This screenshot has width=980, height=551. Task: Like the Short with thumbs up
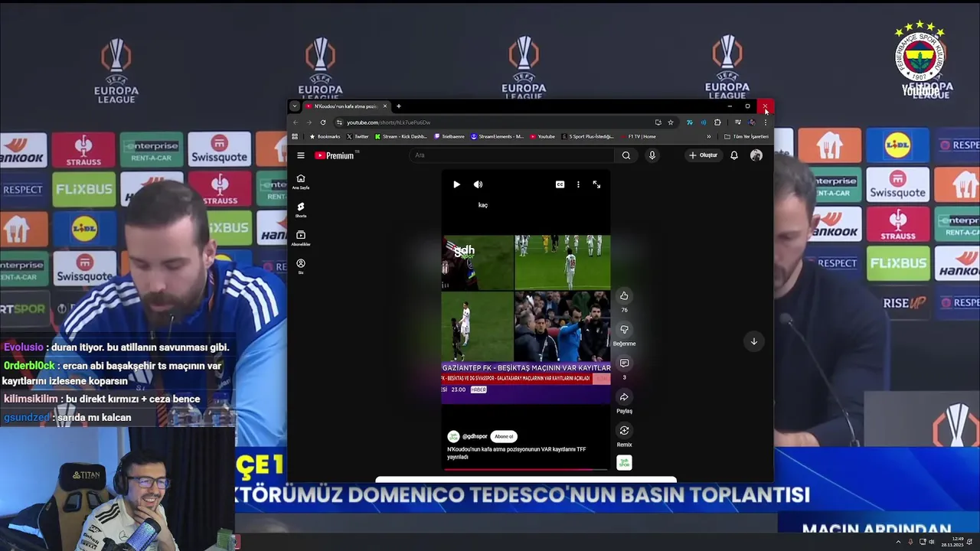pyautogui.click(x=624, y=296)
